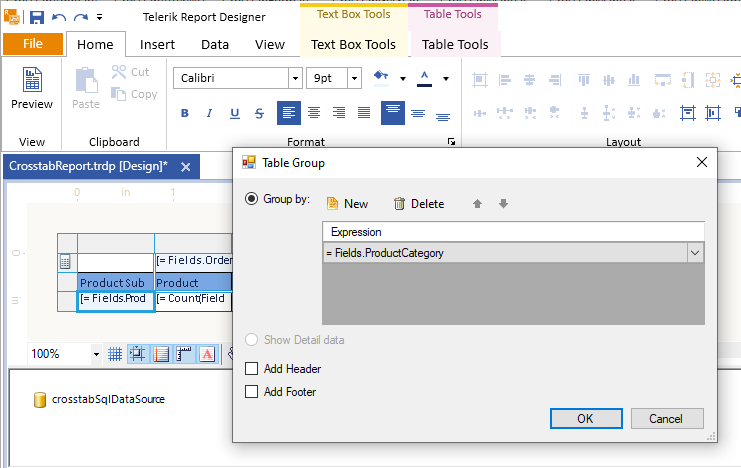The height and width of the screenshot is (468, 741).
Task: Click the Expression column header
Action: click(x=514, y=232)
